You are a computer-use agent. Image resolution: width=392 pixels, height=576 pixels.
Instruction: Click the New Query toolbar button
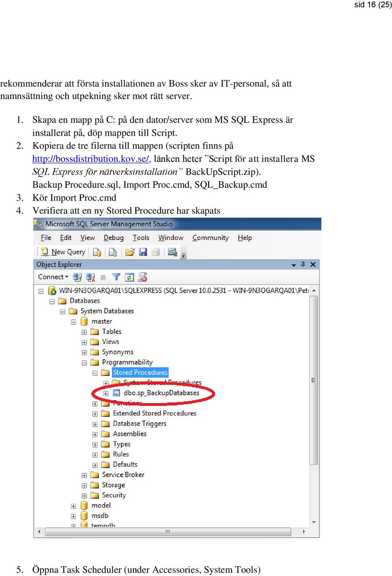point(63,252)
